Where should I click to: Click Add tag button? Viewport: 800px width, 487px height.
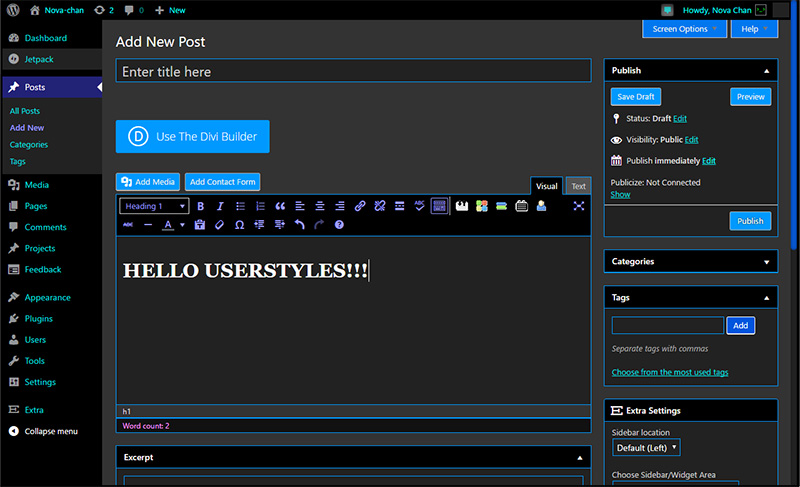[x=740, y=325]
